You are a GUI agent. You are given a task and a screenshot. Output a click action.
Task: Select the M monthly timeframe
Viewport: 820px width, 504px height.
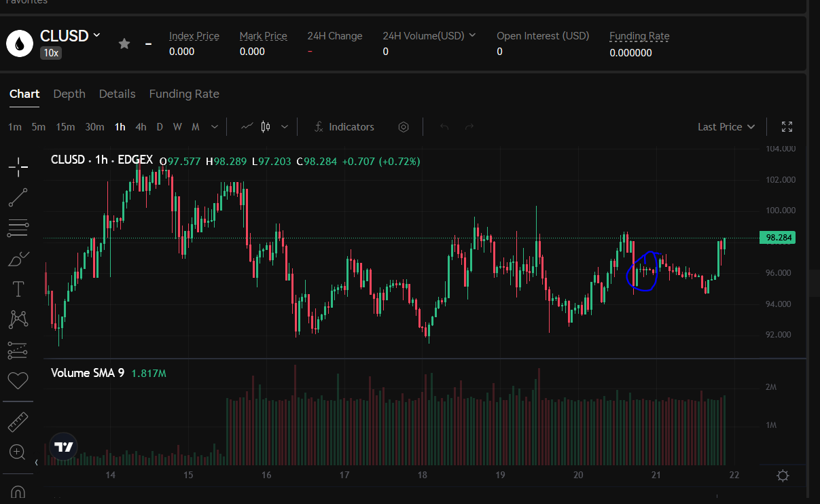pos(196,127)
